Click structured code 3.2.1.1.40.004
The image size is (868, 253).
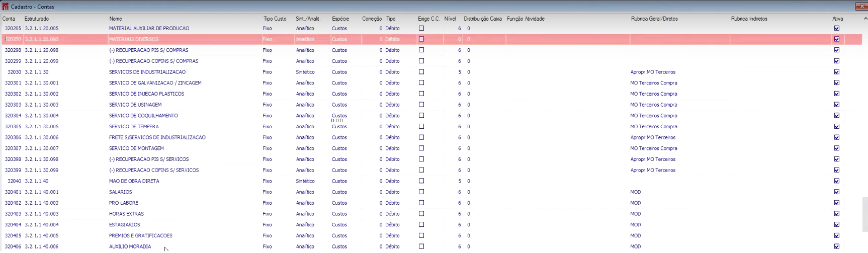click(42, 225)
